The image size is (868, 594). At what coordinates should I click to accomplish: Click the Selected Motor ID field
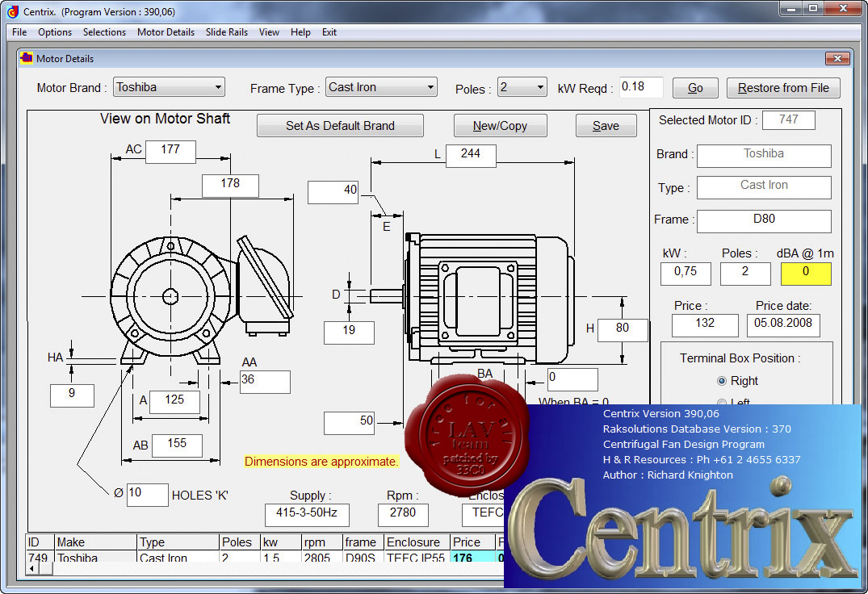point(789,120)
